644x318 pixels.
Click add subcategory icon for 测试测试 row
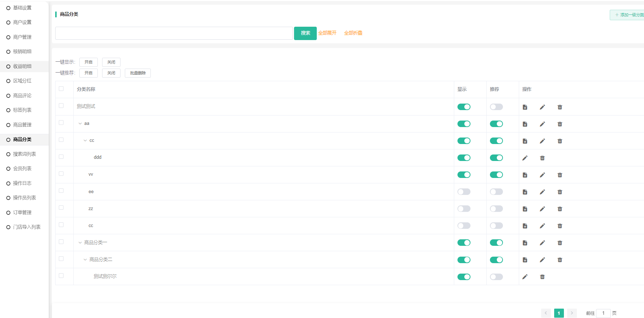pyautogui.click(x=525, y=107)
